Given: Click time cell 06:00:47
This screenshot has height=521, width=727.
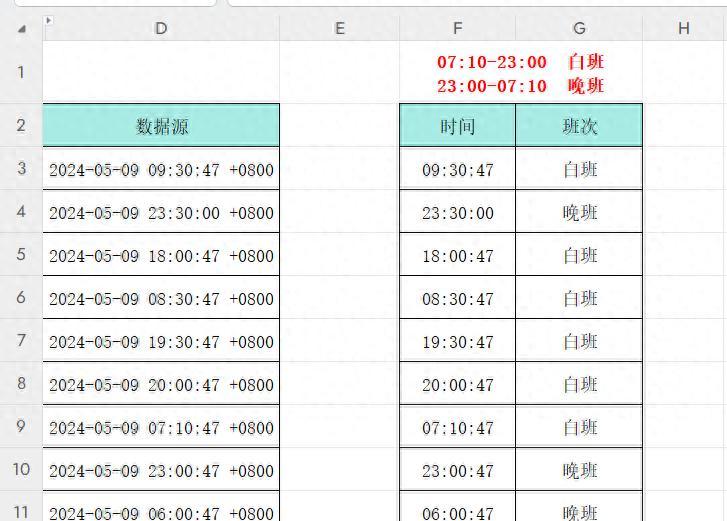Looking at the screenshot, I should pyautogui.click(x=457, y=506).
